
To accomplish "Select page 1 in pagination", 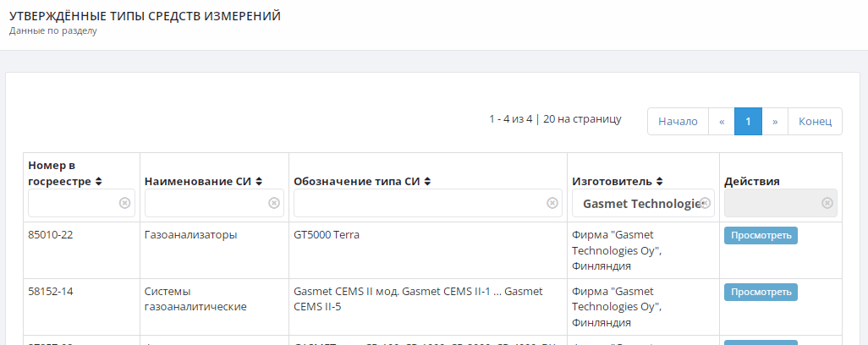I will click(749, 122).
